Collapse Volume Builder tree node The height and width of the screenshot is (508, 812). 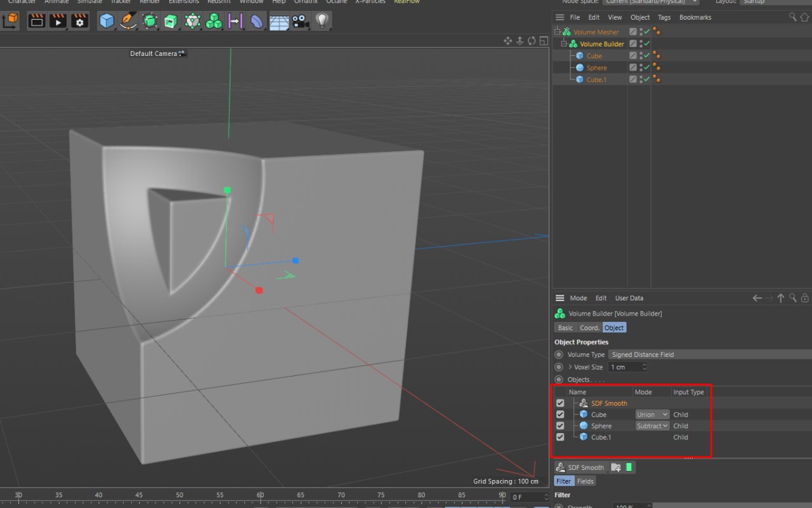[x=564, y=44]
